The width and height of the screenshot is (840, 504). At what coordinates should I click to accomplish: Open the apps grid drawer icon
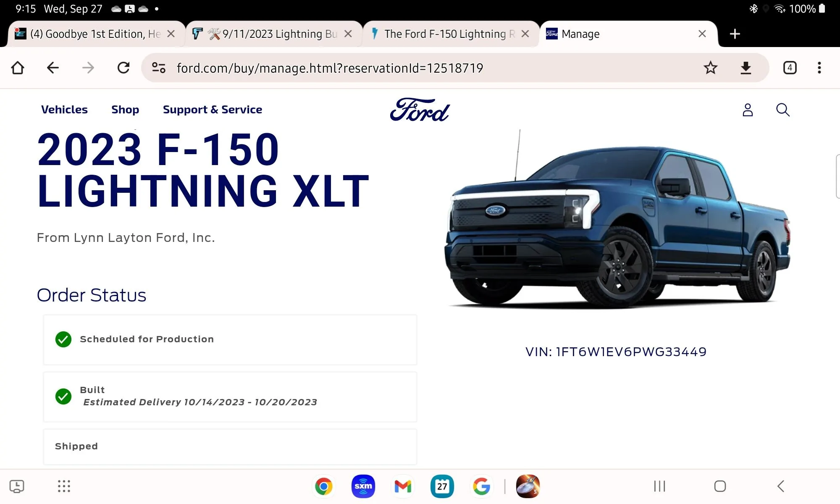64,486
